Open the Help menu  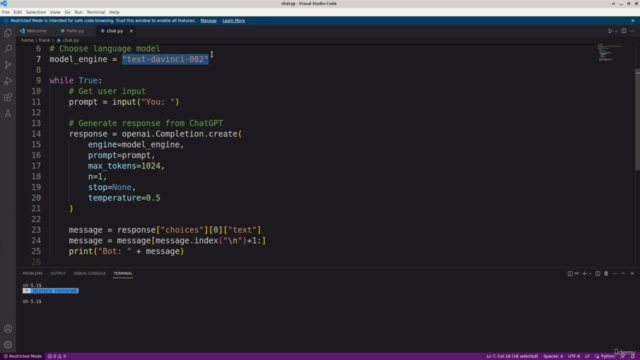click(x=114, y=12)
